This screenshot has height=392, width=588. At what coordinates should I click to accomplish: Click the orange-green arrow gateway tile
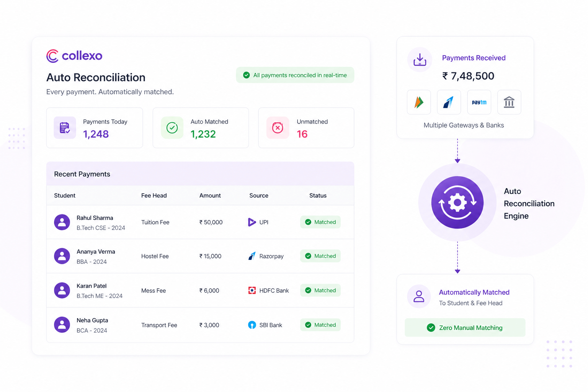click(x=419, y=102)
